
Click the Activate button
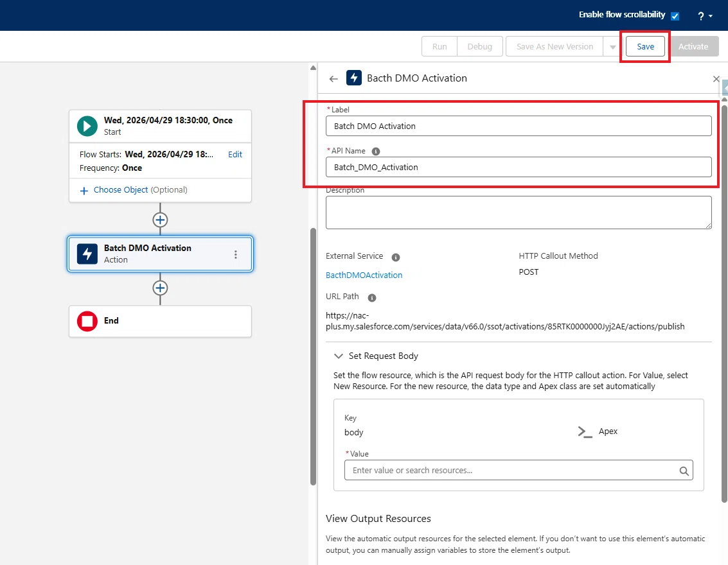pyautogui.click(x=693, y=46)
